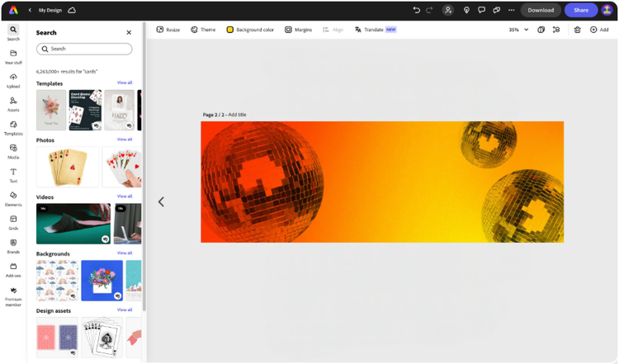The image size is (619, 364).
Task: Open the comments speech bubble icon
Action: (x=481, y=10)
